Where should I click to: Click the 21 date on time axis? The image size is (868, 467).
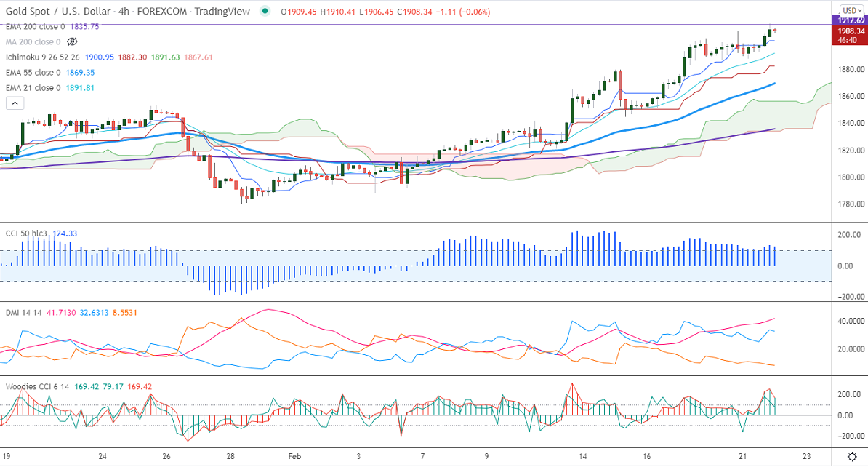point(743,457)
